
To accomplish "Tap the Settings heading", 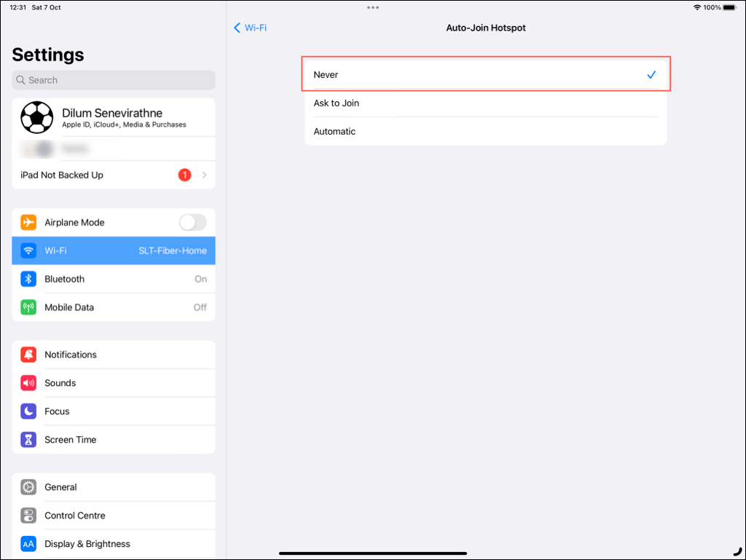I will (48, 55).
